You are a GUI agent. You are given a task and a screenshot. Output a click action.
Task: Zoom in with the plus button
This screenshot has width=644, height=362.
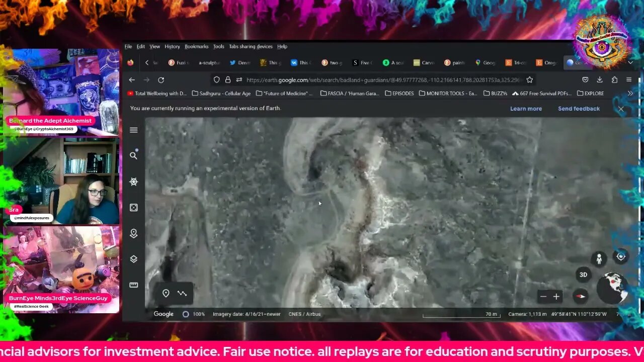[x=556, y=297]
